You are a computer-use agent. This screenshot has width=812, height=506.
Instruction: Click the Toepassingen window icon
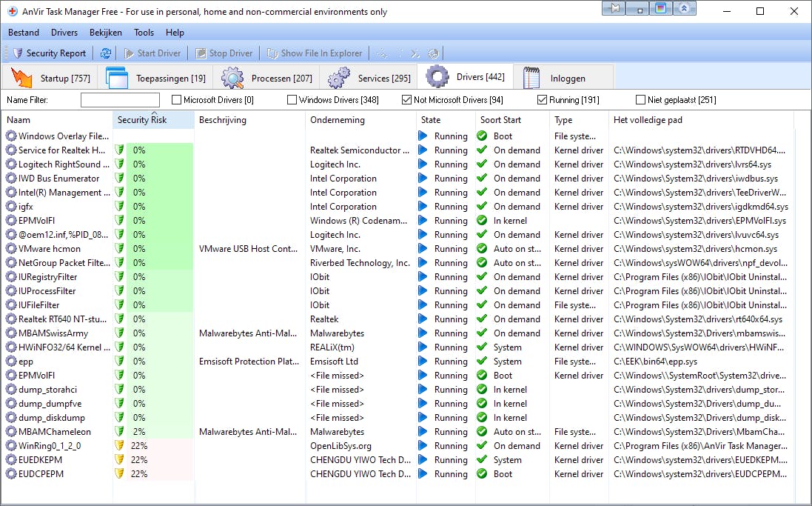point(118,78)
